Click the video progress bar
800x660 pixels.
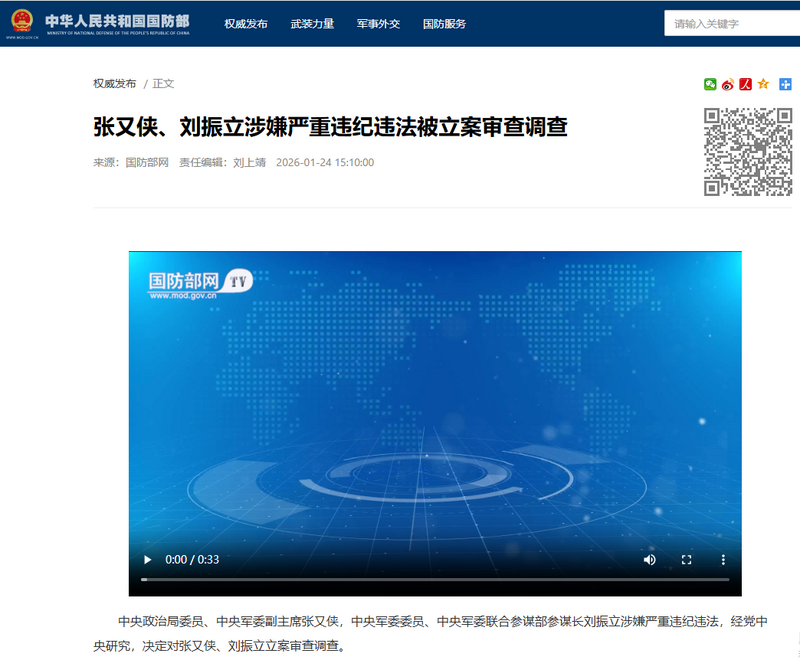click(x=435, y=579)
